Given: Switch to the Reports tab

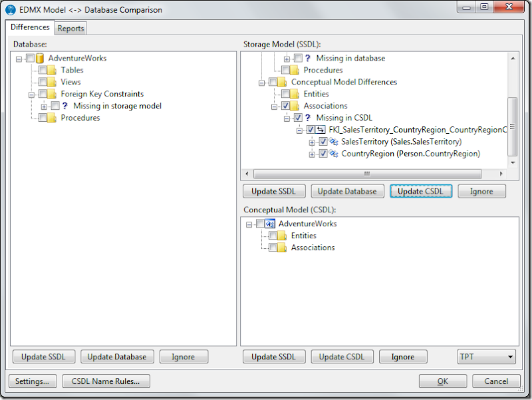Looking at the screenshot, I should pos(70,29).
